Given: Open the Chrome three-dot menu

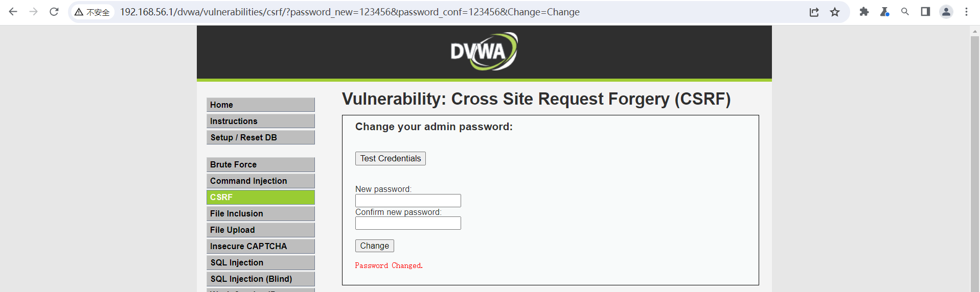Looking at the screenshot, I should [x=966, y=12].
